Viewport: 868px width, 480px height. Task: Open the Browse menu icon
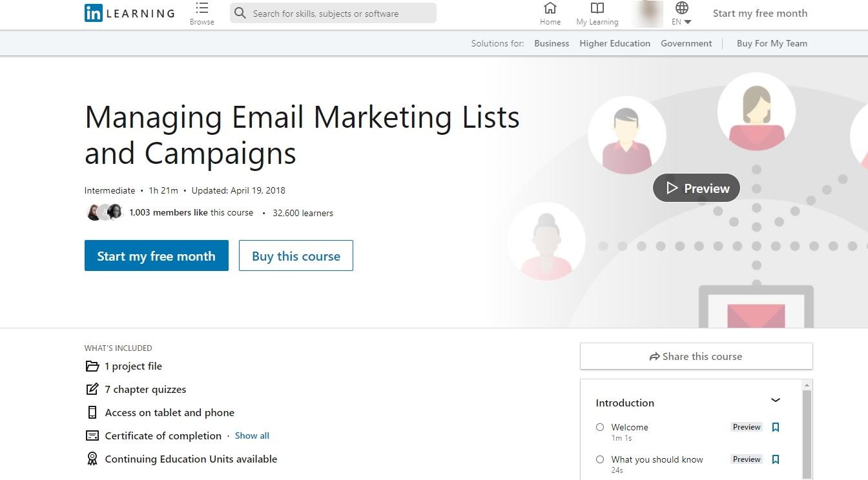(201, 9)
